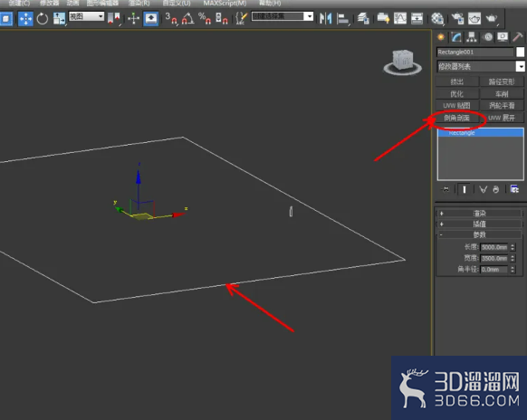Apply the 优化 modifier button
Viewport: 527px width, 420px height.
click(456, 94)
